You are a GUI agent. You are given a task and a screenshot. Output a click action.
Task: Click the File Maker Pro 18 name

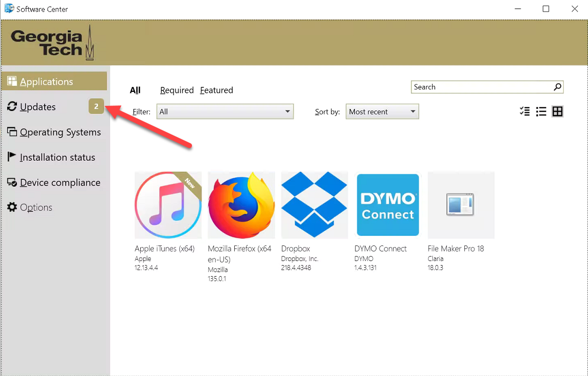456,248
